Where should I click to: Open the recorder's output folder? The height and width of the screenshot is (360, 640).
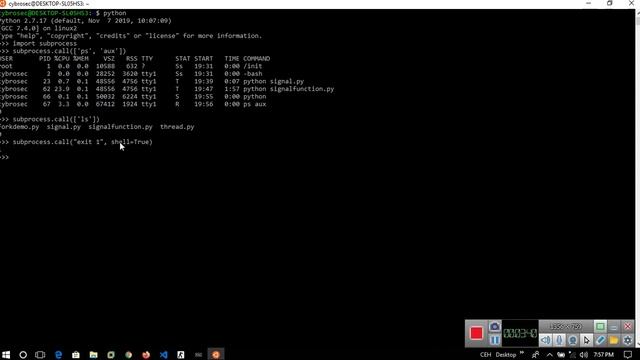point(613,340)
